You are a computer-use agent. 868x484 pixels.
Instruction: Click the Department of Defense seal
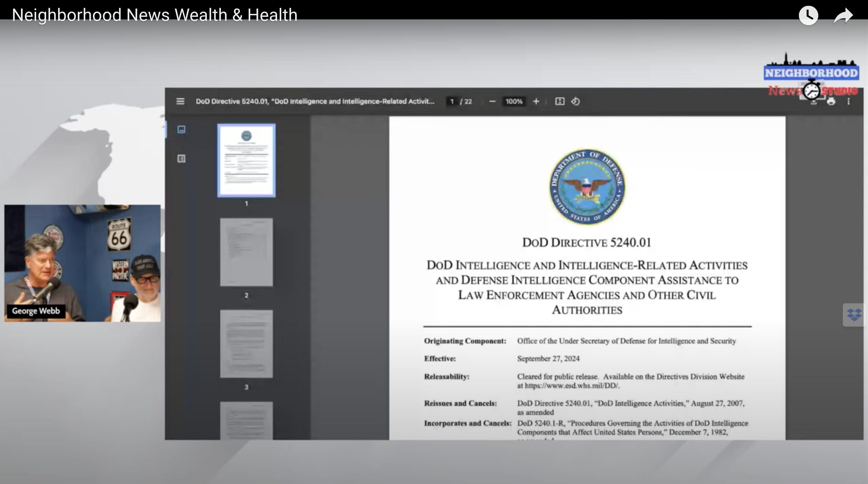[x=587, y=187]
